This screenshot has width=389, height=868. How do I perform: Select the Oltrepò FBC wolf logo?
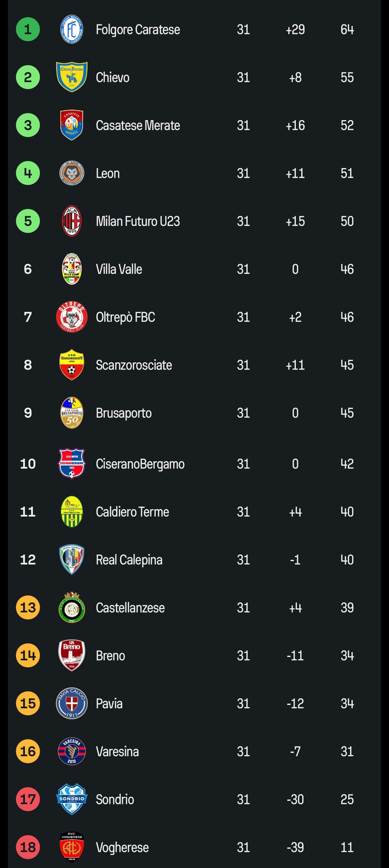(72, 317)
